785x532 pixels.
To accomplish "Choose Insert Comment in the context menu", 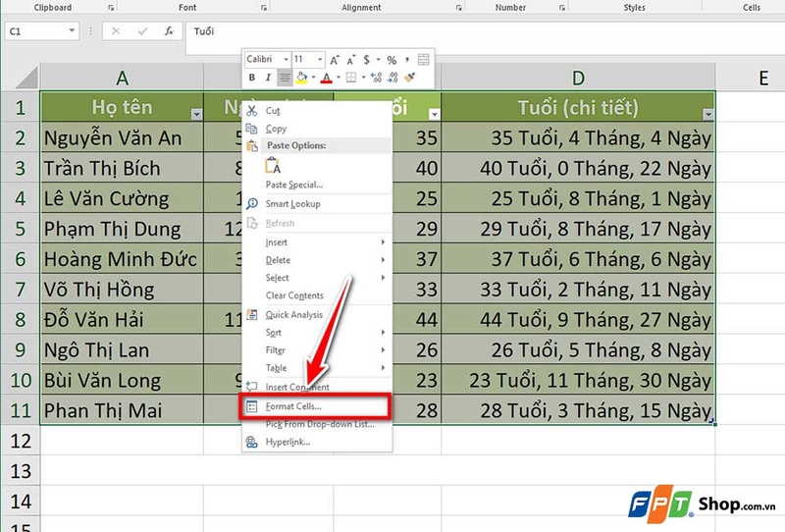I will click(317, 387).
